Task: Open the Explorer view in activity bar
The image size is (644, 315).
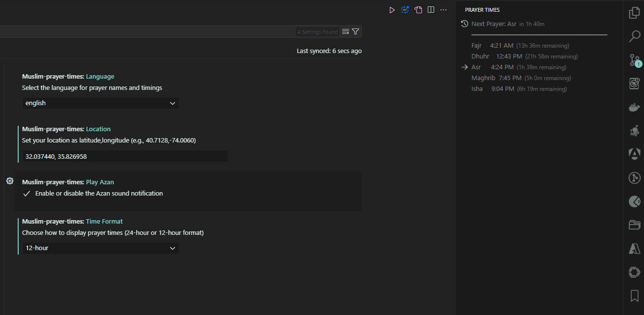Action: pos(634,13)
